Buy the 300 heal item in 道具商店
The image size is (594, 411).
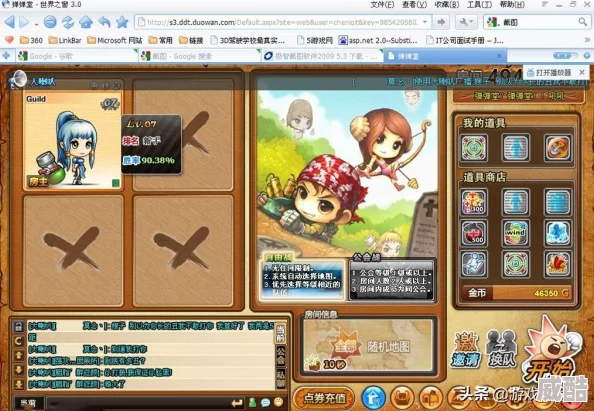click(x=474, y=202)
